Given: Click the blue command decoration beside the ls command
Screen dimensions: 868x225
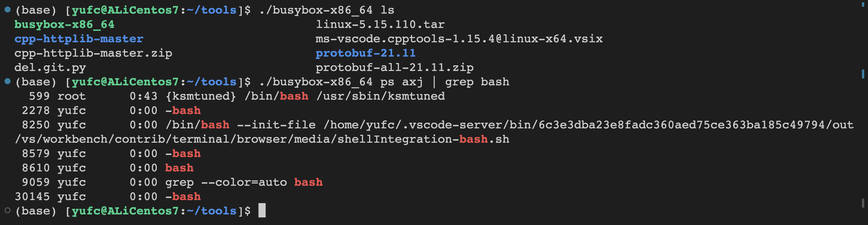Looking at the screenshot, I should coord(8,10).
